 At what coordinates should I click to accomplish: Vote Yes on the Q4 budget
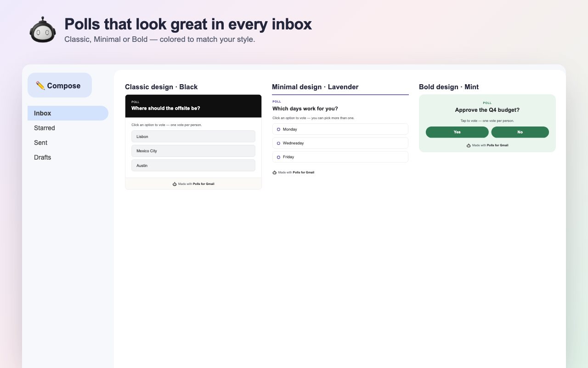coord(457,132)
